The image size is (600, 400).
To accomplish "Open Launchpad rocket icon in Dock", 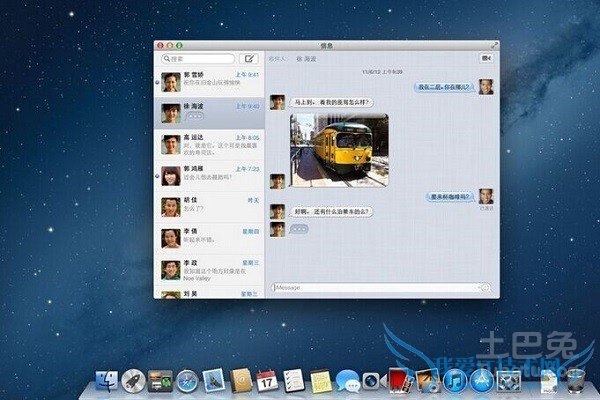I will (x=133, y=380).
